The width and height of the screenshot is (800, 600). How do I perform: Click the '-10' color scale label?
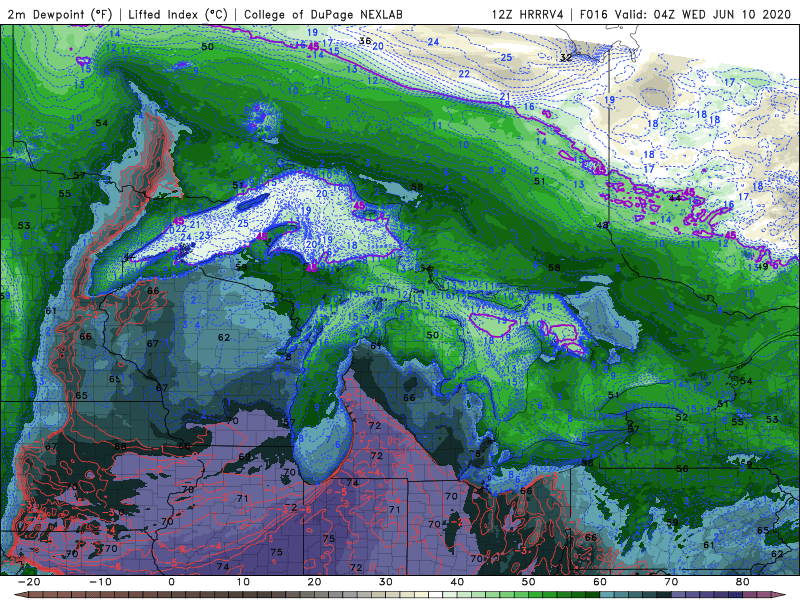100,582
